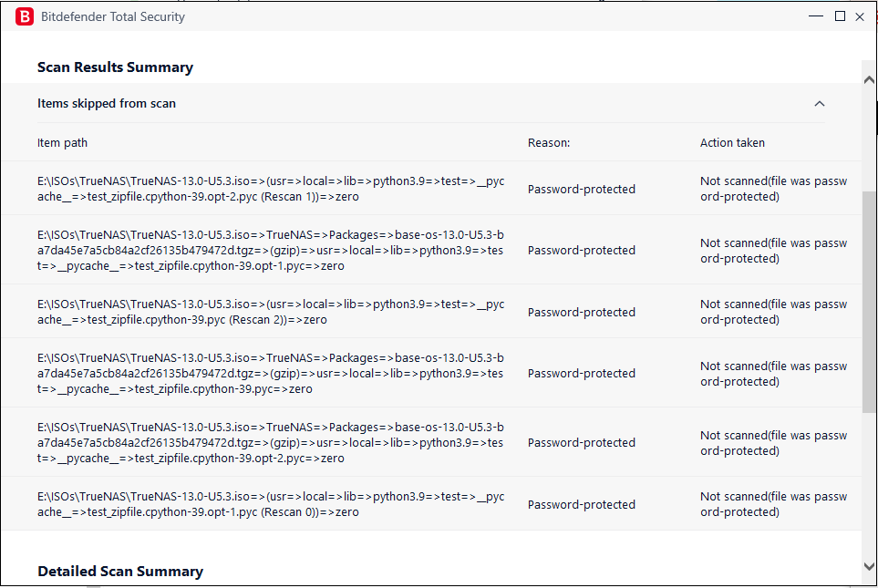Select the item path ending in Rescan 1
This screenshot has height=588, width=878.
point(271,189)
